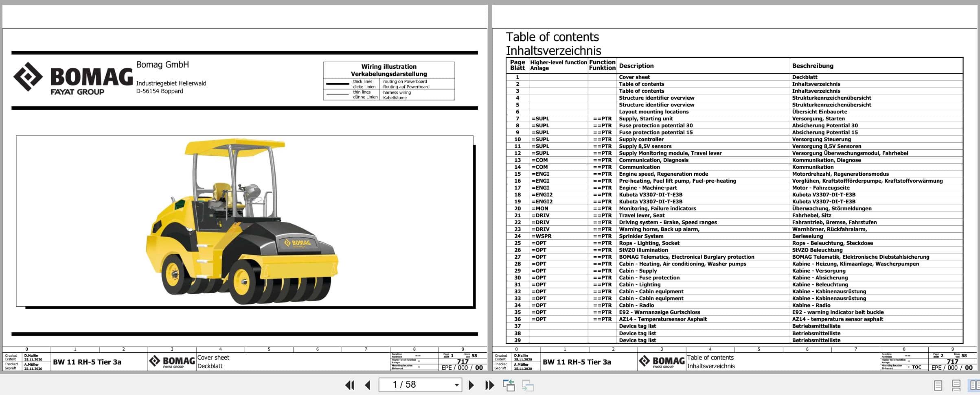This screenshot has width=980, height=395.
Task: Click 'Fahrhebel, Sitz' German description
Action: tap(811, 216)
